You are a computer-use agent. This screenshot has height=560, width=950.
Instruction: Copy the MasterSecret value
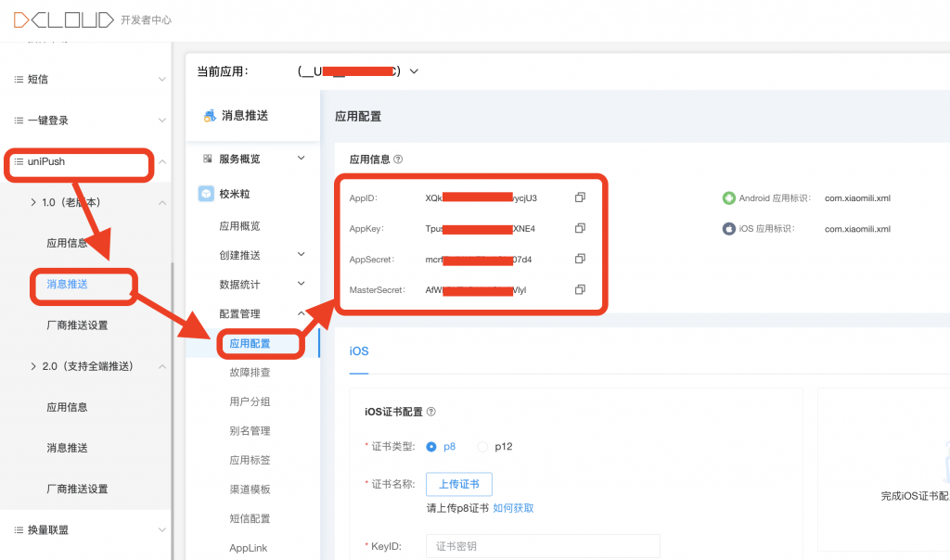[580, 289]
